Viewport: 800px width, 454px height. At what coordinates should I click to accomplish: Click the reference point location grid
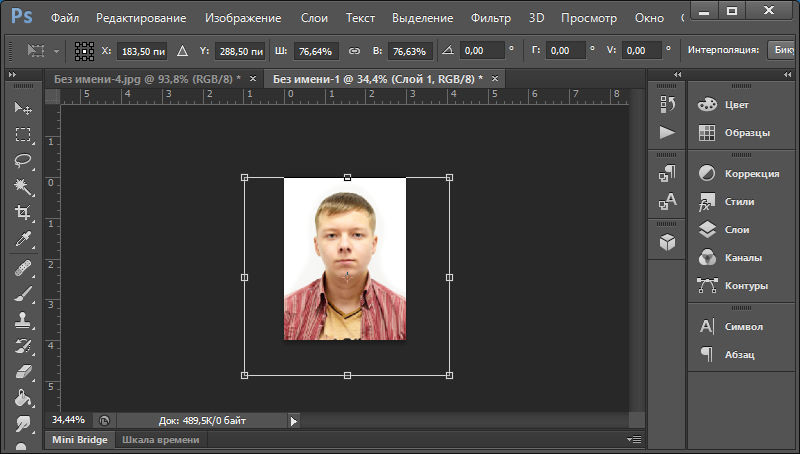pyautogui.click(x=86, y=50)
